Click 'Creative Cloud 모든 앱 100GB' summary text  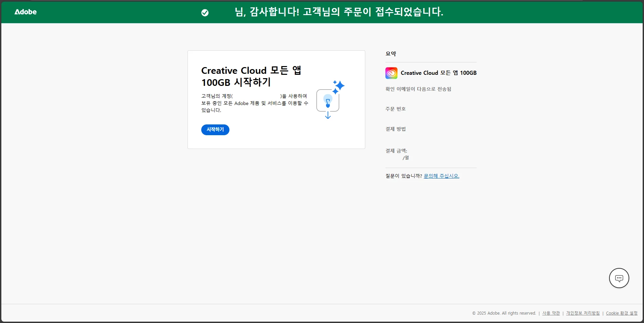[439, 73]
